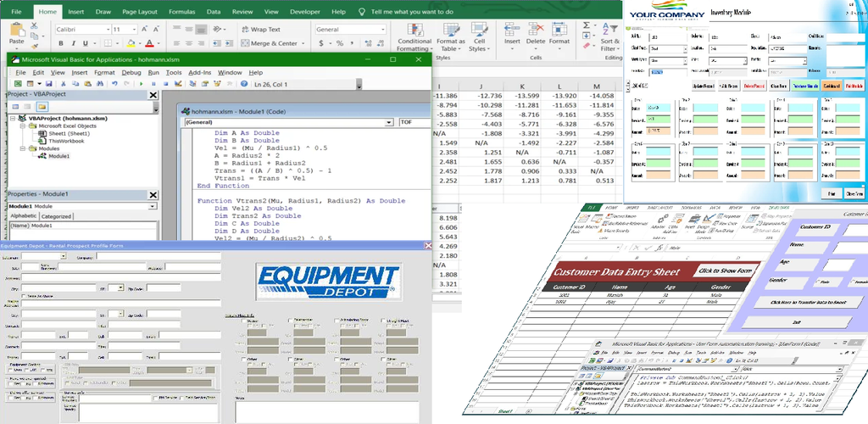The height and width of the screenshot is (424, 868).
Task: Click the blue Help icon in VBA toolbar
Action: tap(244, 84)
